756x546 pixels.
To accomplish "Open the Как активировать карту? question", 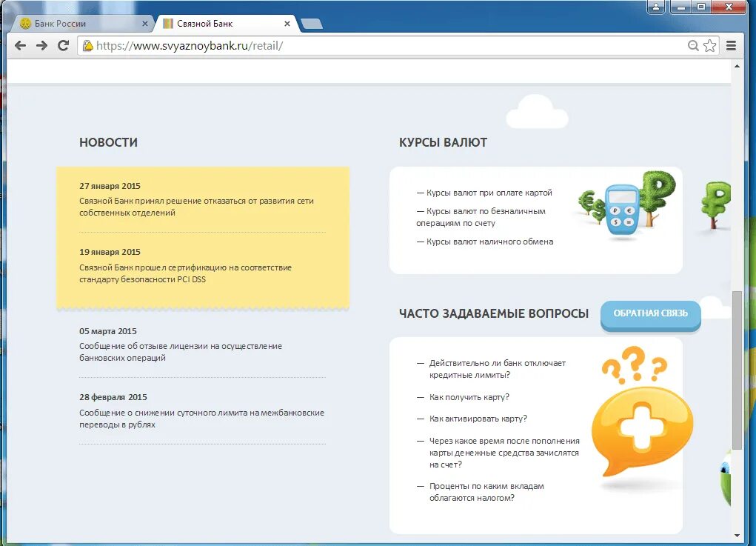I will point(478,418).
